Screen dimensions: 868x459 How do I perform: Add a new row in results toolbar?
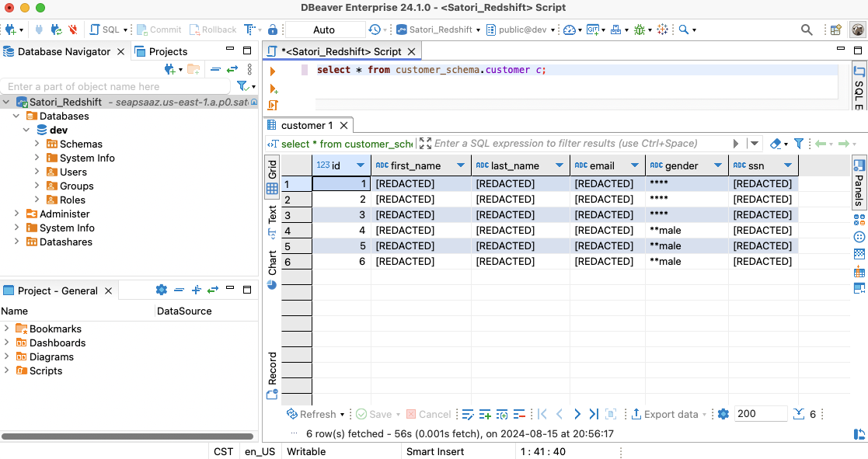[x=485, y=414]
